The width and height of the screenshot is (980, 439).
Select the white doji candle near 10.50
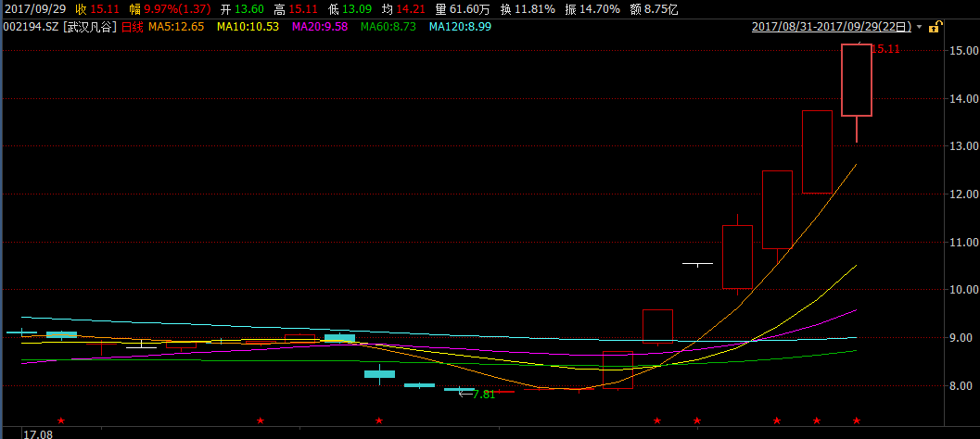[697, 264]
